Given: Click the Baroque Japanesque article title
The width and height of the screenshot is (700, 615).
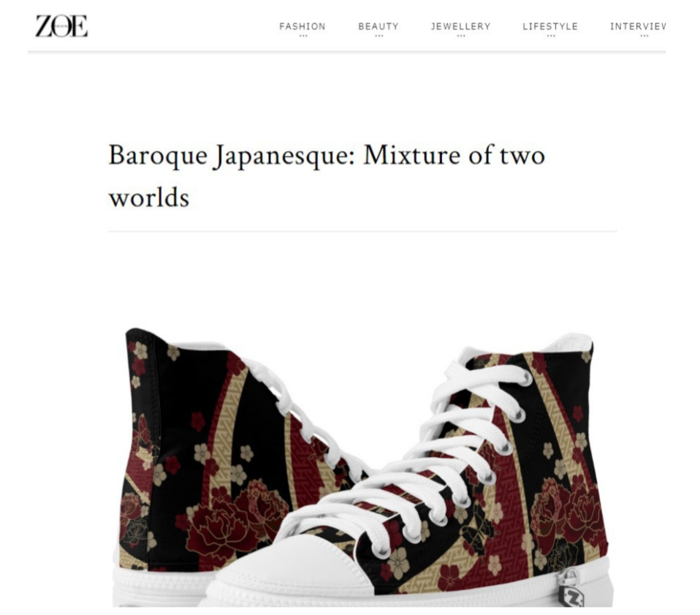Looking at the screenshot, I should click(327, 176).
